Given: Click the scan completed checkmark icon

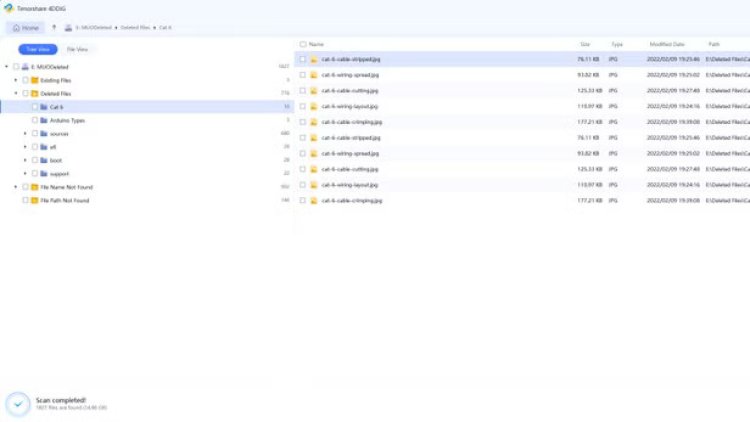Looking at the screenshot, I should tap(16, 403).
